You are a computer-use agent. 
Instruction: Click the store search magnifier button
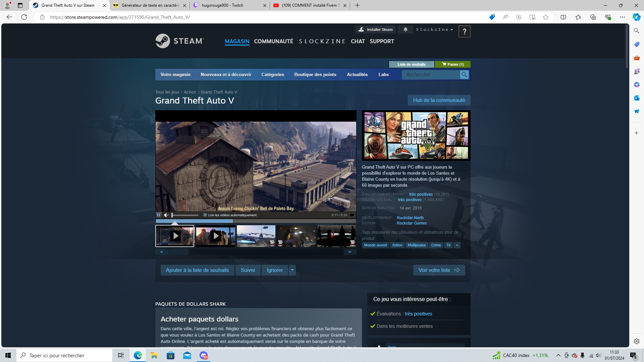[464, 75]
